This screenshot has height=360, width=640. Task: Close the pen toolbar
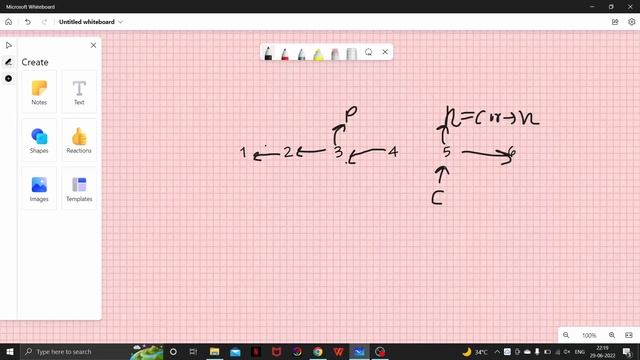tap(385, 52)
